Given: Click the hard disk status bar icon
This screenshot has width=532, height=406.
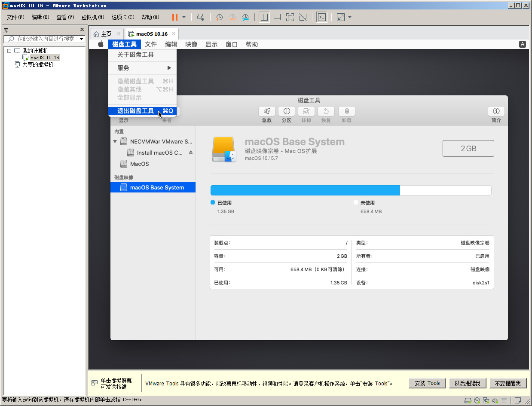Looking at the screenshot, I should (468, 400).
